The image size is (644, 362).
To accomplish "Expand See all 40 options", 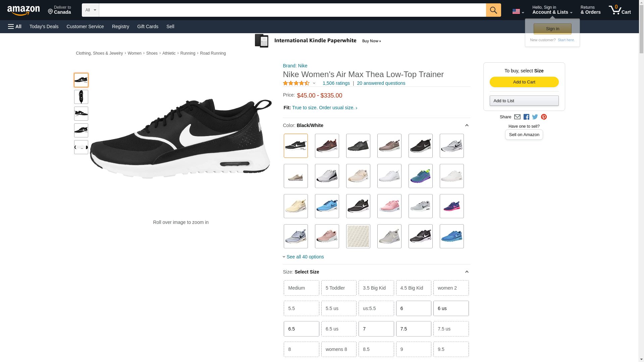I will click(x=305, y=257).
